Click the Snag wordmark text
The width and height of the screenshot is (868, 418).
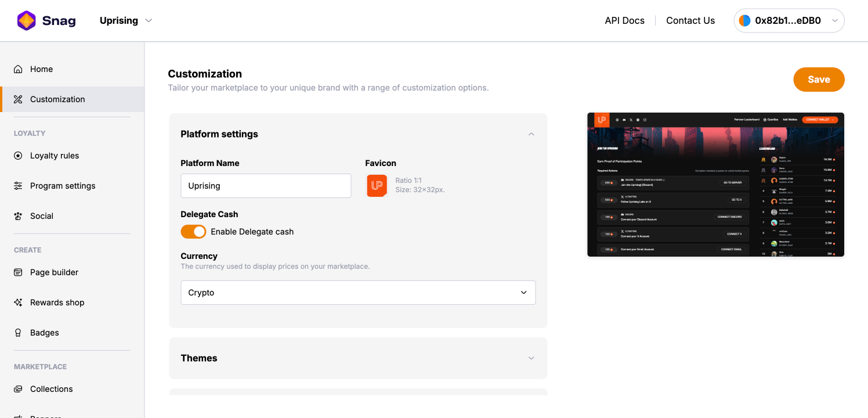pyautogui.click(x=59, y=21)
